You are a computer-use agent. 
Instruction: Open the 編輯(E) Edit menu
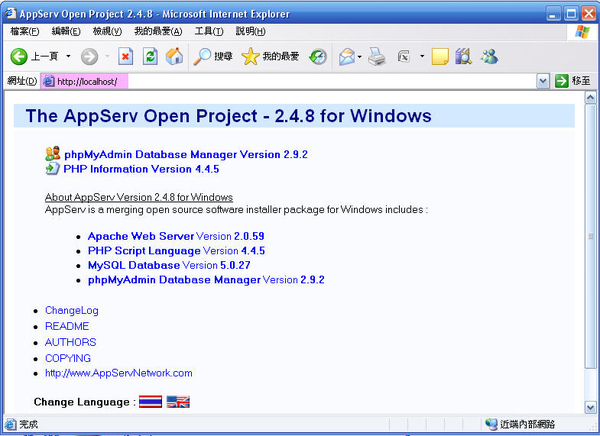click(66, 31)
